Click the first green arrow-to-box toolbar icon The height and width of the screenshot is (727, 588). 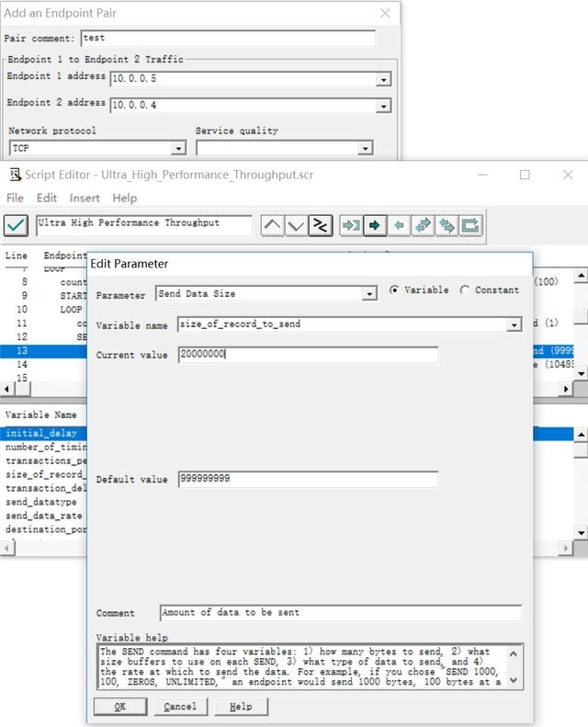pyautogui.click(x=351, y=225)
